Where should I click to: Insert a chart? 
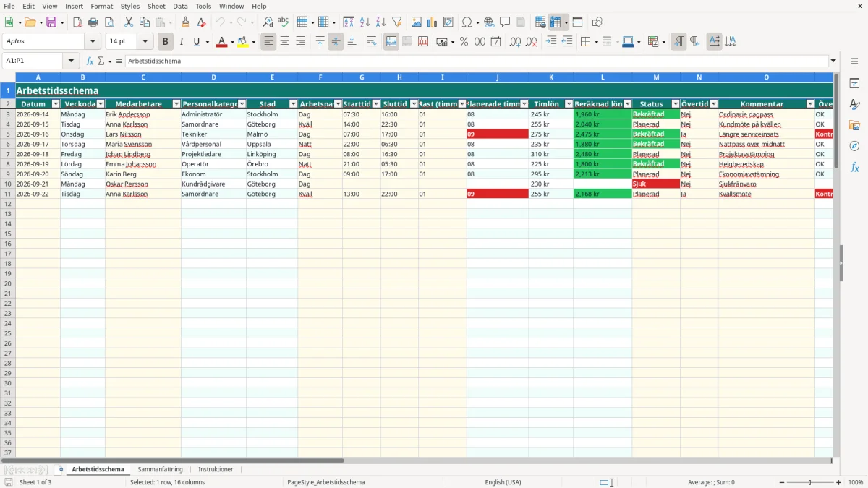click(x=433, y=22)
